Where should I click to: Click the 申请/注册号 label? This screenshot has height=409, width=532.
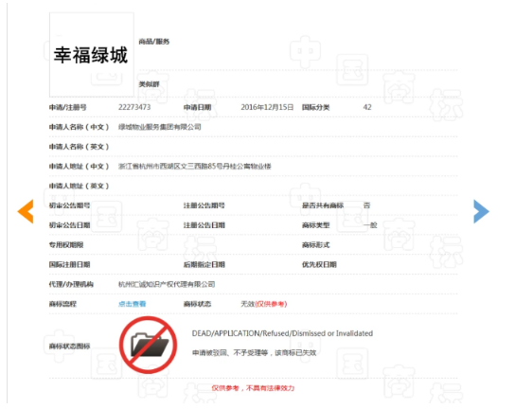click(68, 107)
